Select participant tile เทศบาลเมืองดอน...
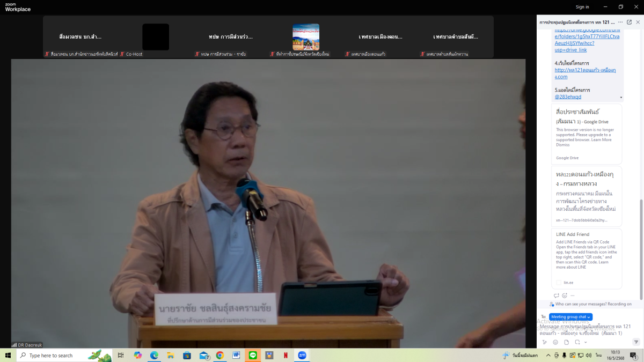Screen dimensions: 644x362 [380, 37]
